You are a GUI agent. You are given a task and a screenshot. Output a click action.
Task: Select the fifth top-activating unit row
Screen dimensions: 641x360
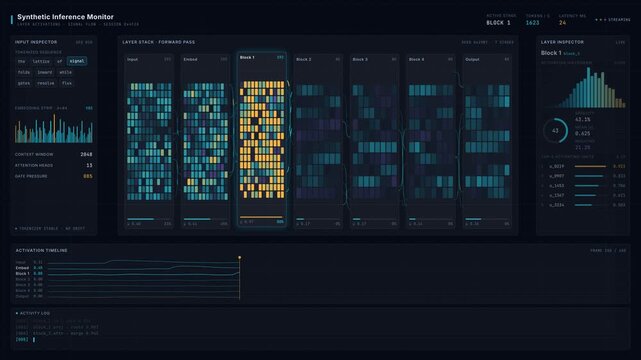583,205
